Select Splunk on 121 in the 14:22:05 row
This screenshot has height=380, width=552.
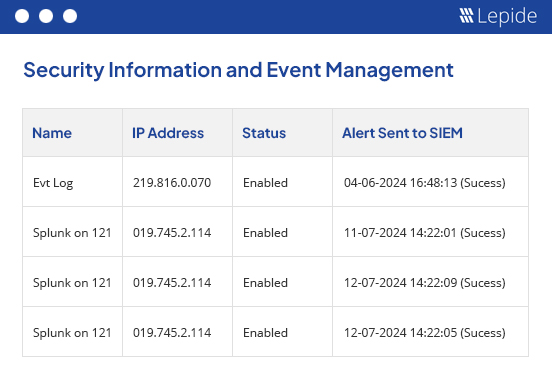pos(72,333)
